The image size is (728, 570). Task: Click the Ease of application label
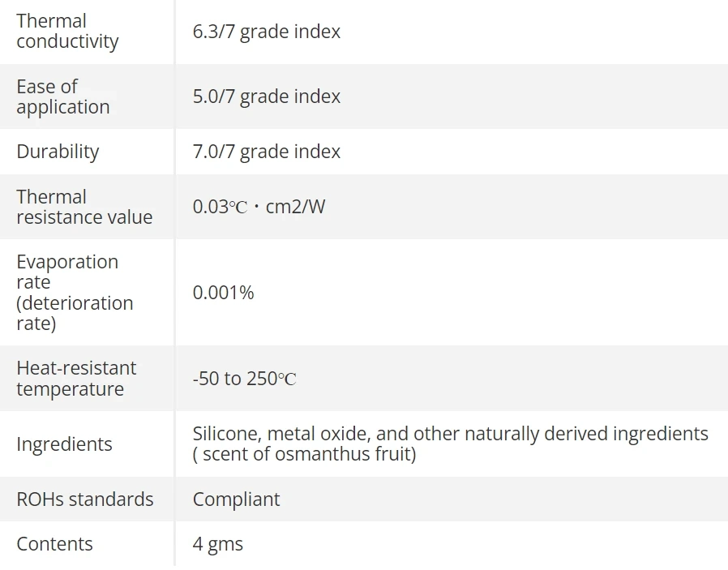pyautogui.click(x=62, y=96)
